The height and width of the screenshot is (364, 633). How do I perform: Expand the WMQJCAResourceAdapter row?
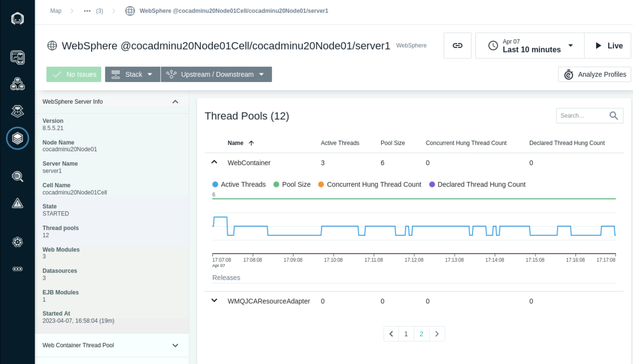pos(214,300)
